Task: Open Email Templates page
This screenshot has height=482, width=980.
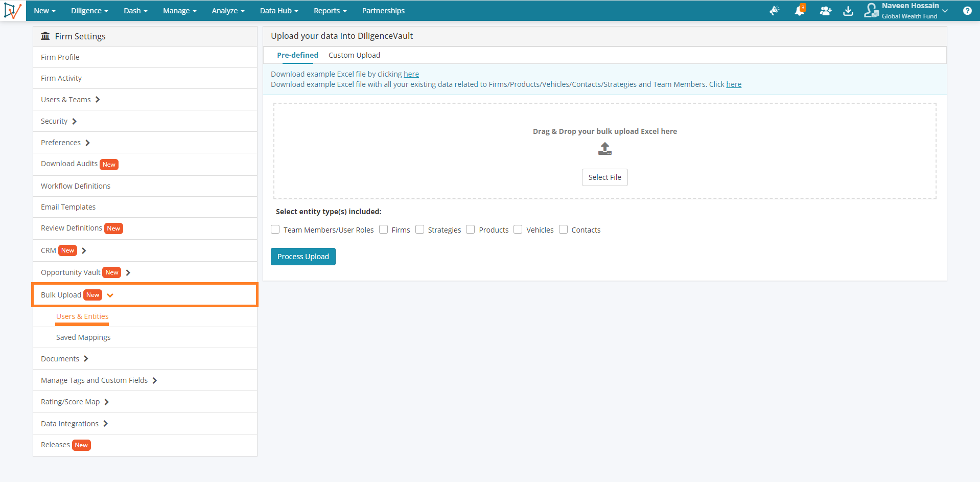Action: point(145,207)
